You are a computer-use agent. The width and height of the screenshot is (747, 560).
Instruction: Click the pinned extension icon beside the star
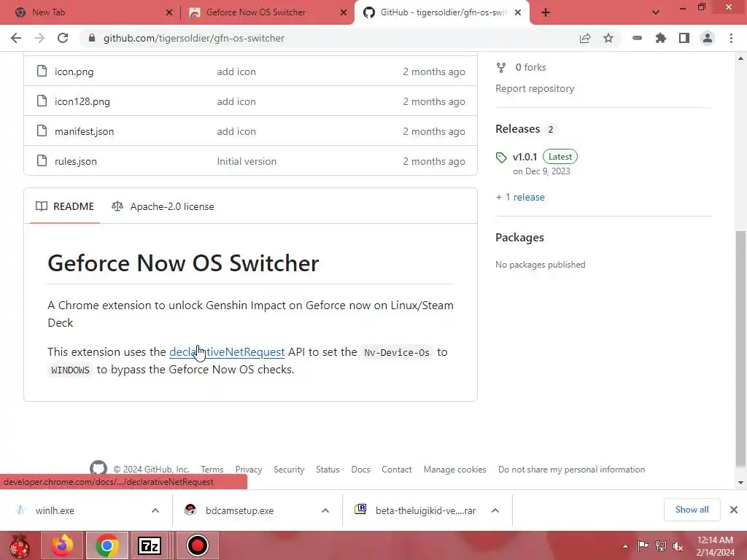[638, 38]
